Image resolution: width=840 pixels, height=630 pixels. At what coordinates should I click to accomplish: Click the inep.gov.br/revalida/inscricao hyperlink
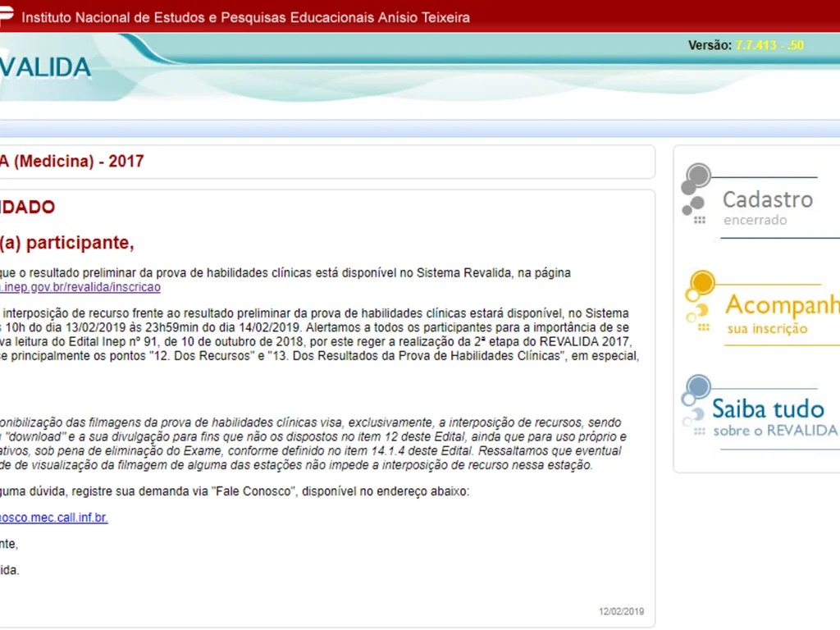pyautogui.click(x=80, y=286)
